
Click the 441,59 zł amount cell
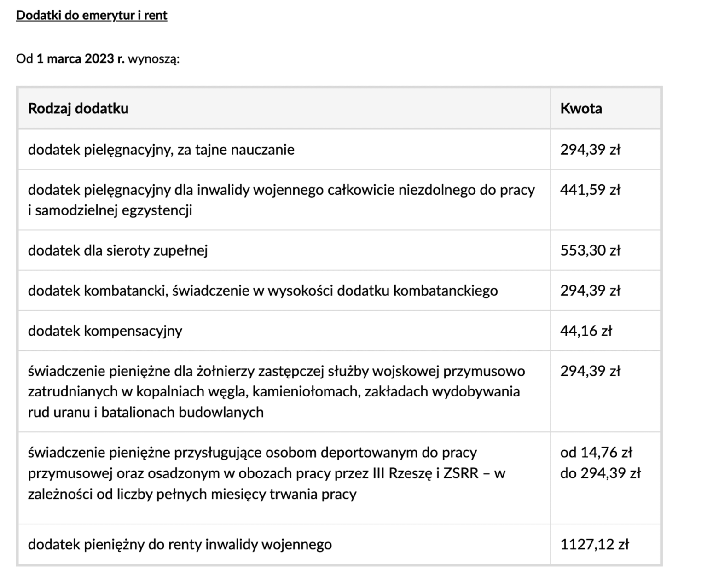coord(590,190)
